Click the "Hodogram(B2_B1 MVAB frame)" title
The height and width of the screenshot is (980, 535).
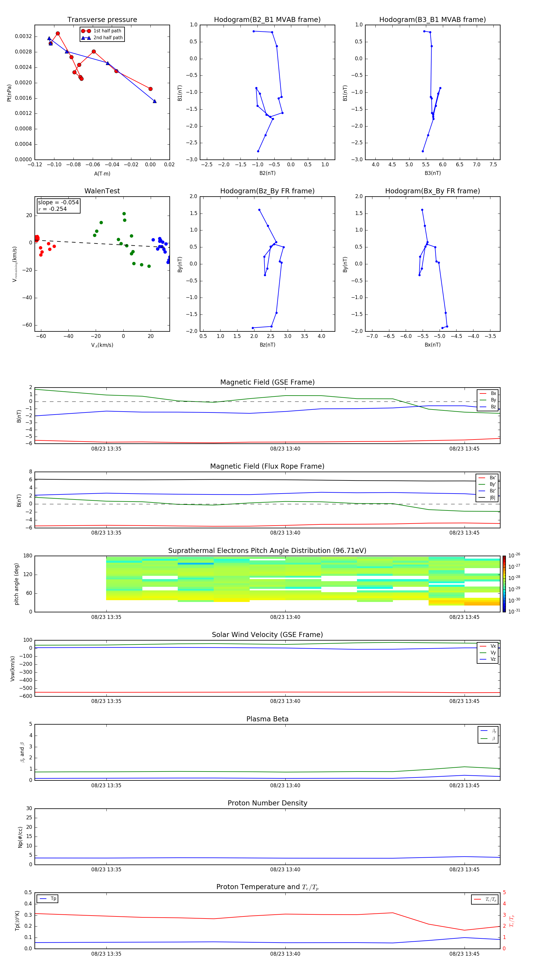point(267,20)
